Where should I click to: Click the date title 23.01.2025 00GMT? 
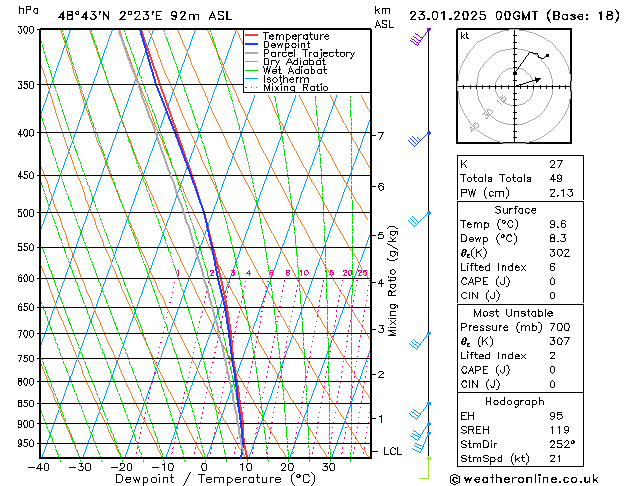(514, 16)
